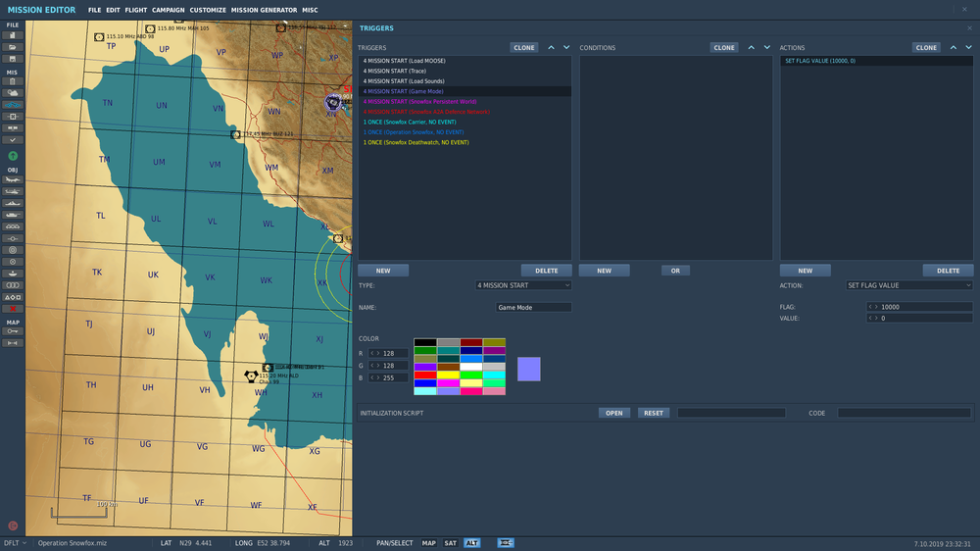Pick the red color swatch
The height and width of the screenshot is (551, 980).
[425, 376]
